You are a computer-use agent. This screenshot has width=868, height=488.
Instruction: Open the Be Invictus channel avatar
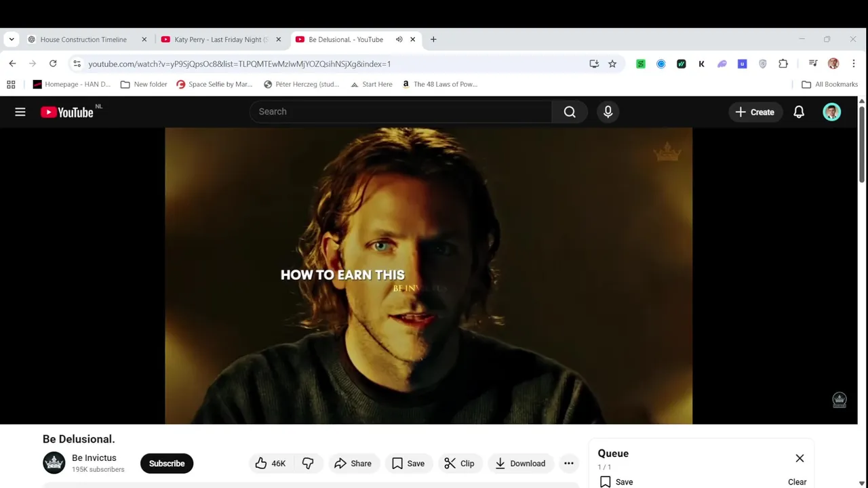(54, 463)
